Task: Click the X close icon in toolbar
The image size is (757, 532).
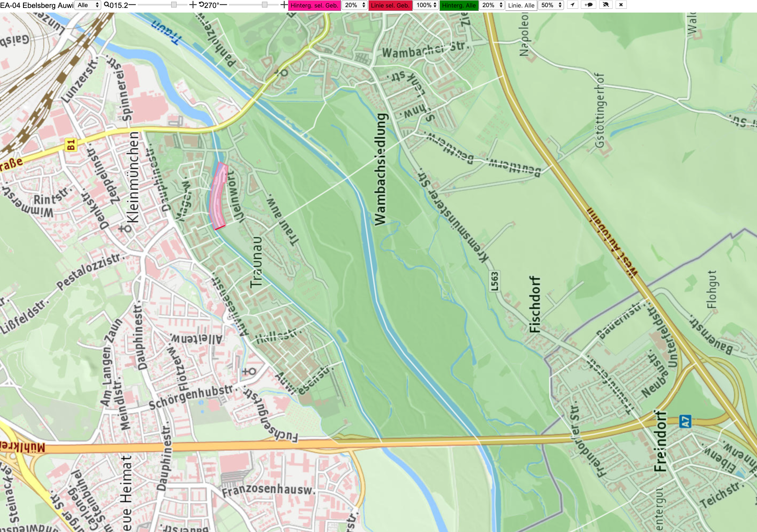Action: (x=621, y=5)
